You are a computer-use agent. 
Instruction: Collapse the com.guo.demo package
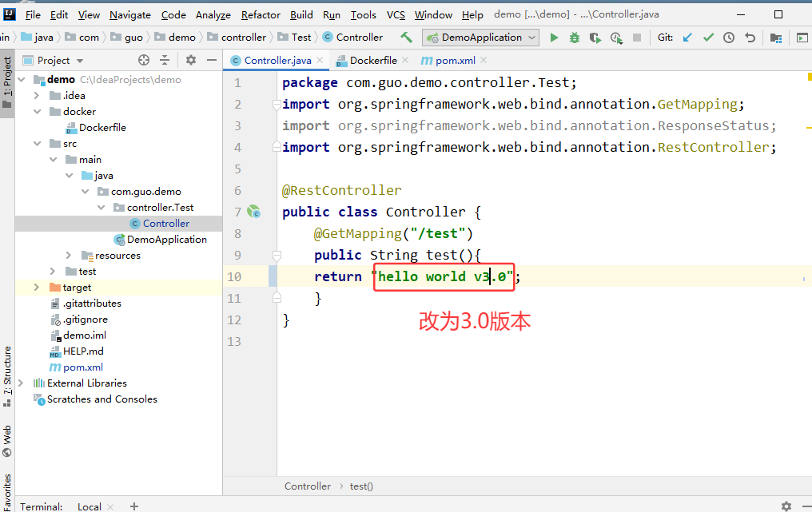[85, 192]
